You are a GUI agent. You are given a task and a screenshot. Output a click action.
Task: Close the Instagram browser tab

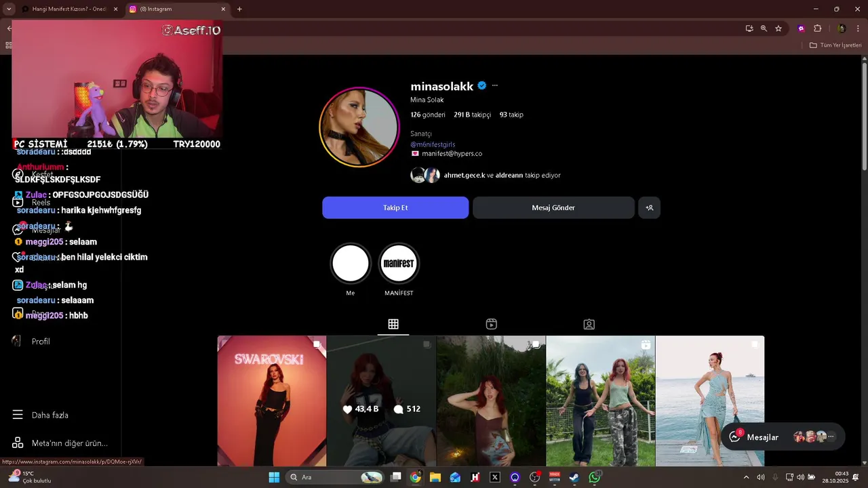coord(223,9)
